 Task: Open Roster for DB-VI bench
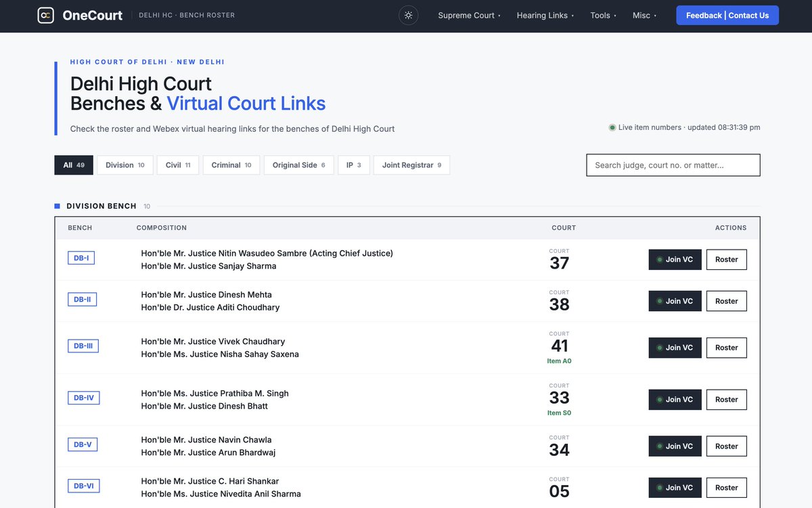[x=727, y=488]
